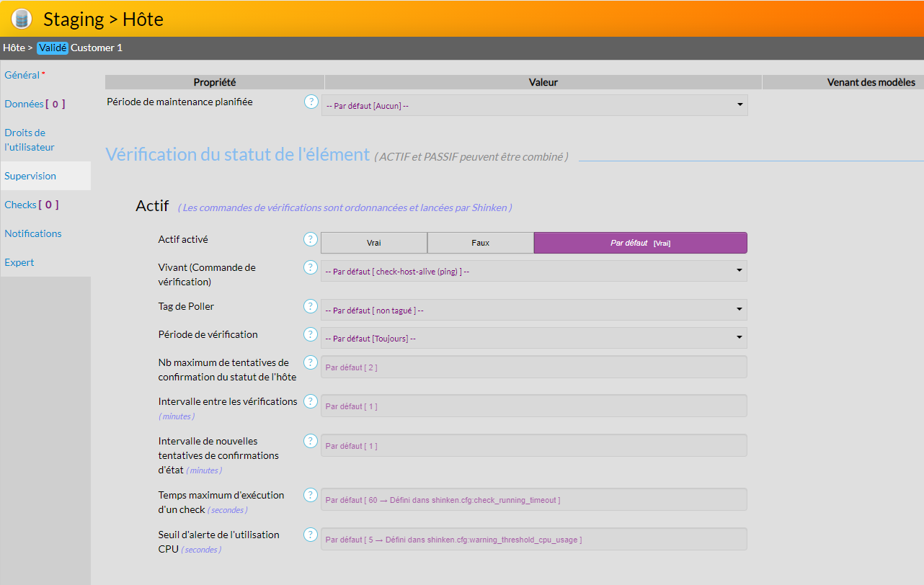Expand the Tag de Poller dropdown

click(x=534, y=310)
